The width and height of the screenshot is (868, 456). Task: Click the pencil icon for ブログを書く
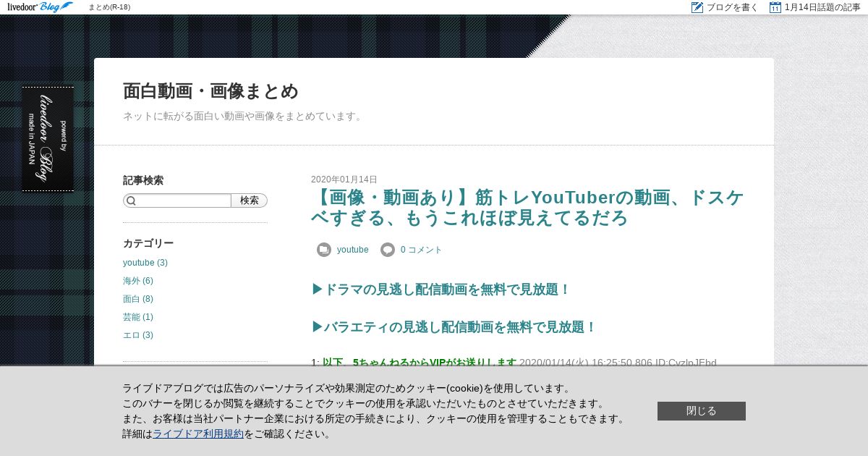697,7
